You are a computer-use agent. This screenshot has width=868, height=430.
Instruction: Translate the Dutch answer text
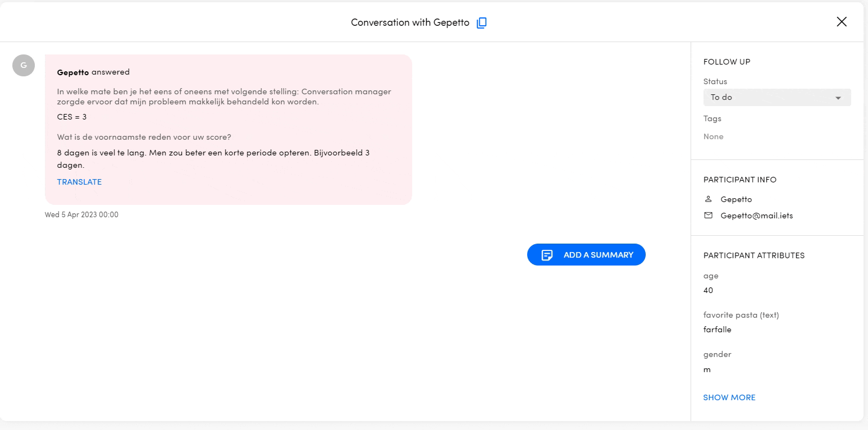pyautogui.click(x=79, y=182)
